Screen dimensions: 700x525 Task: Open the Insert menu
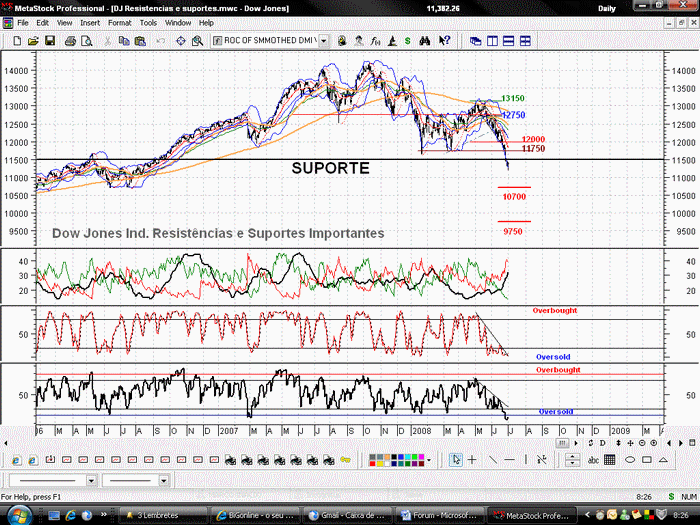click(x=90, y=23)
